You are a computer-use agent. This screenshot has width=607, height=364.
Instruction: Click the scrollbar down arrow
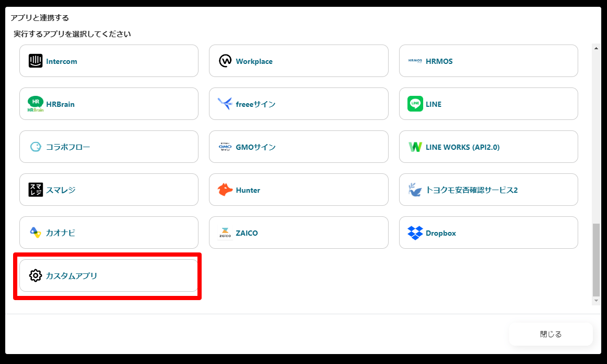point(596,301)
